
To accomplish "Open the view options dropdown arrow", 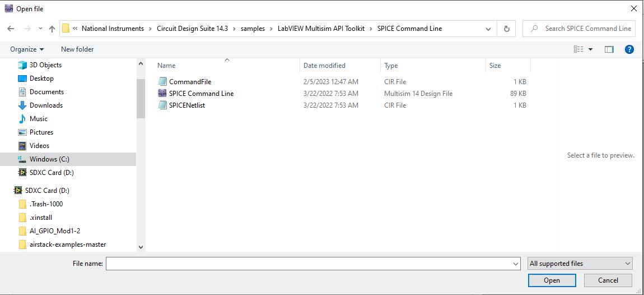I will (591, 49).
